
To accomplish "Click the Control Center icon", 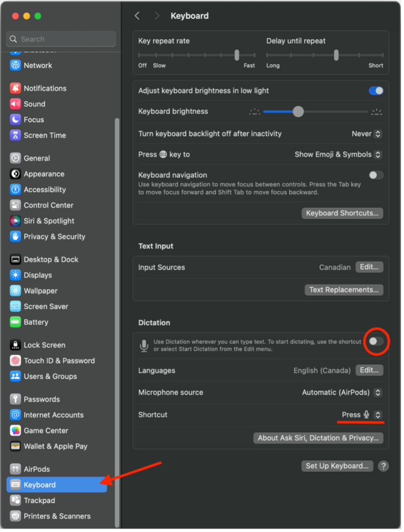I will pos(15,206).
